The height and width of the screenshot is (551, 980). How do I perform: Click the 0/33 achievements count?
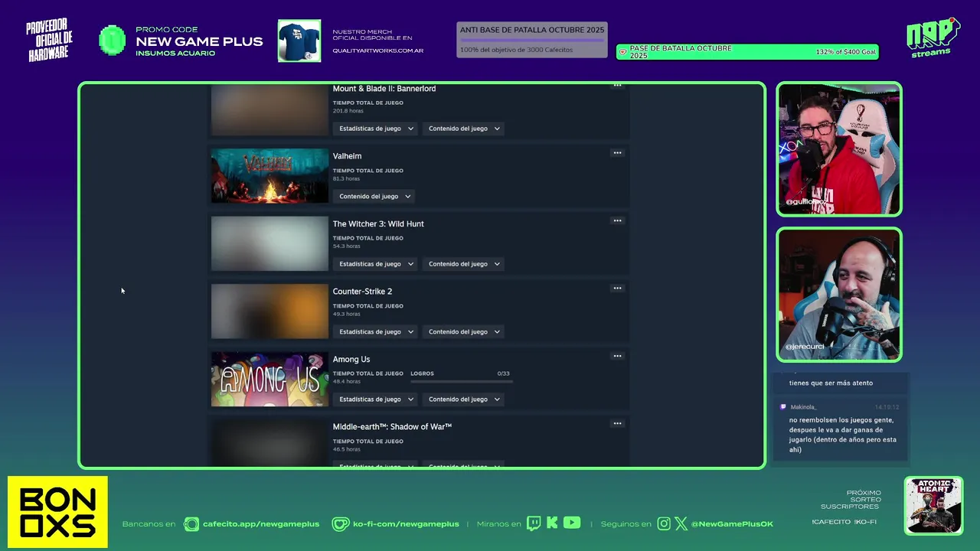(x=504, y=373)
